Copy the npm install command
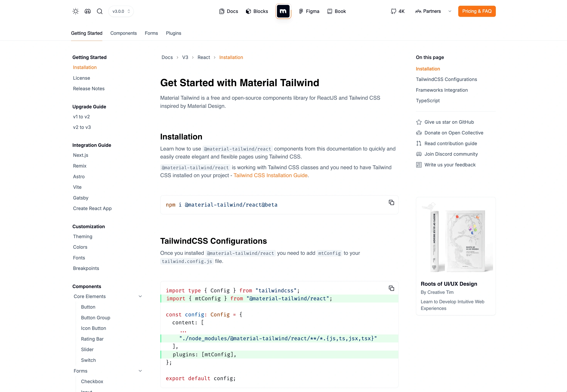Image resolution: width=567 pixels, height=392 pixels. (x=391, y=202)
